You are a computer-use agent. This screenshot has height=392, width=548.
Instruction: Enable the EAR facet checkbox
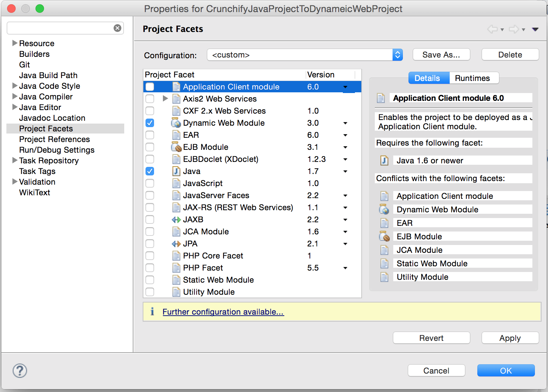click(150, 135)
